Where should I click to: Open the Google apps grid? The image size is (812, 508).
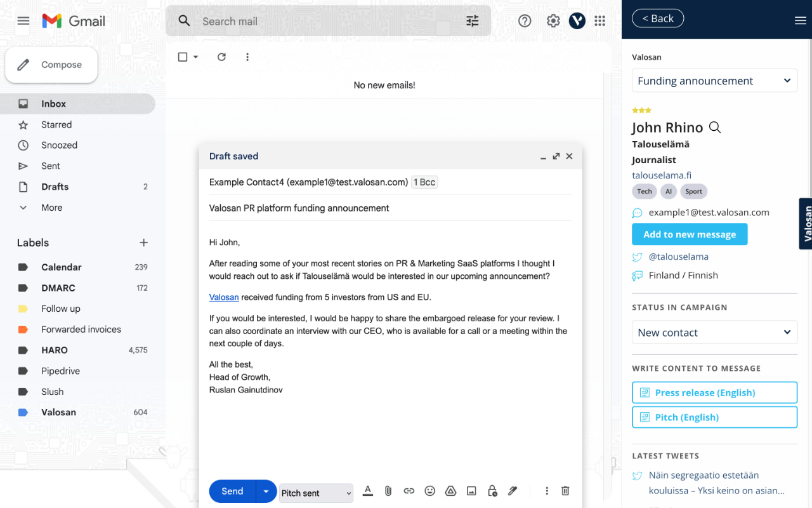(600, 21)
